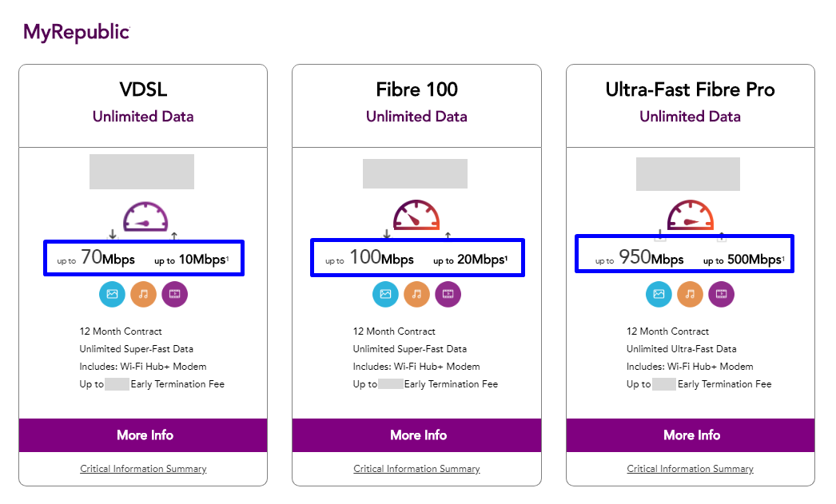The height and width of the screenshot is (504, 836).
Task: Open More Info for the Fibre 100 plan
Action: point(418,435)
